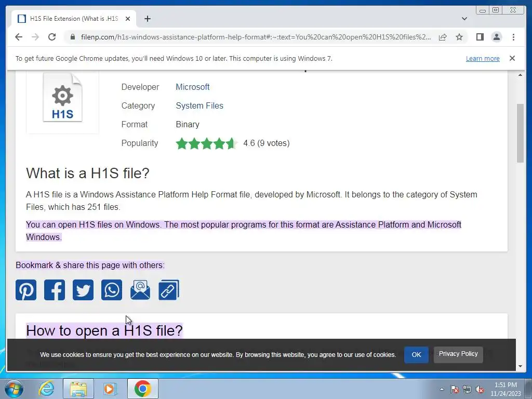The height and width of the screenshot is (399, 532).
Task: Select the H1S File Extension tab
Action: (x=74, y=19)
